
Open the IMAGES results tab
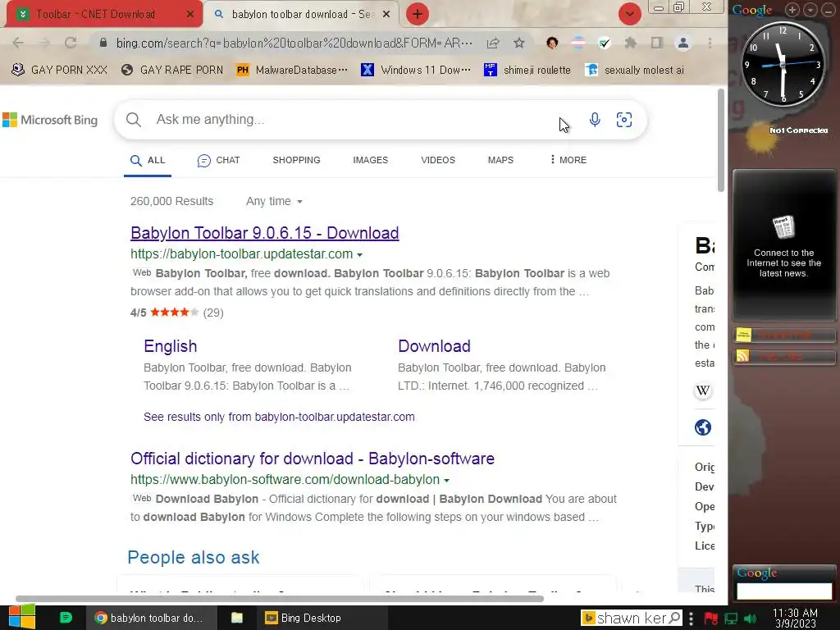coord(370,160)
